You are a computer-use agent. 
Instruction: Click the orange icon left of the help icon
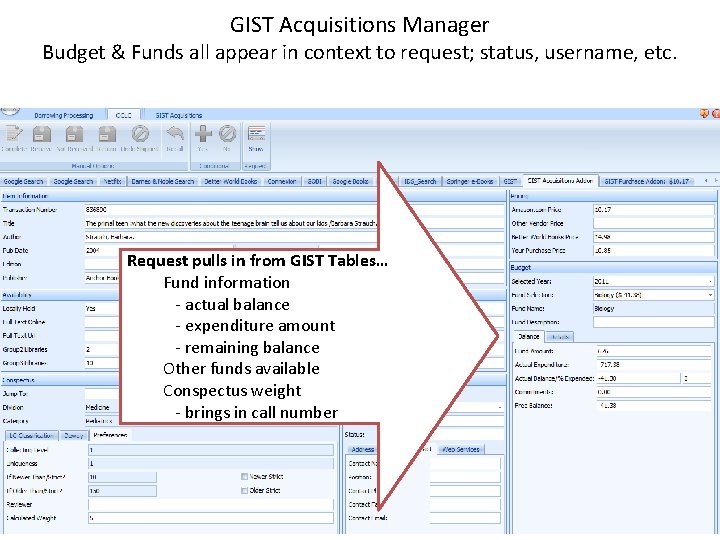(704, 113)
